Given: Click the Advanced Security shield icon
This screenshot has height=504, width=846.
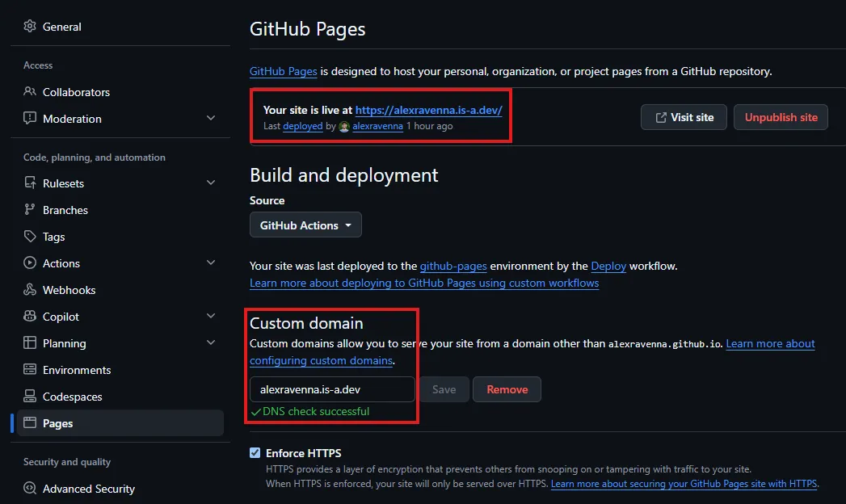Looking at the screenshot, I should point(30,488).
